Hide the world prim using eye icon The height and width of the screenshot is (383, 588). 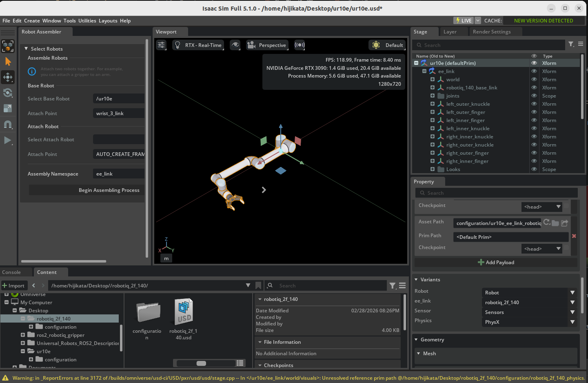(x=534, y=80)
